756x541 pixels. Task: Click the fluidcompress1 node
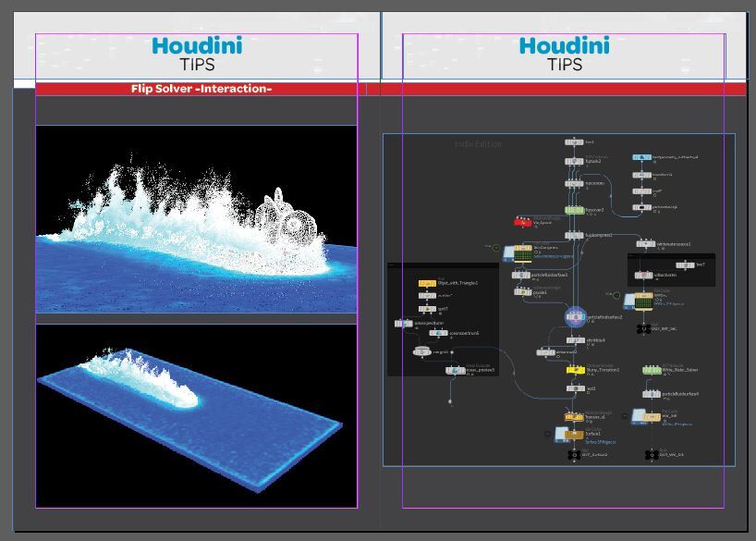click(x=574, y=236)
